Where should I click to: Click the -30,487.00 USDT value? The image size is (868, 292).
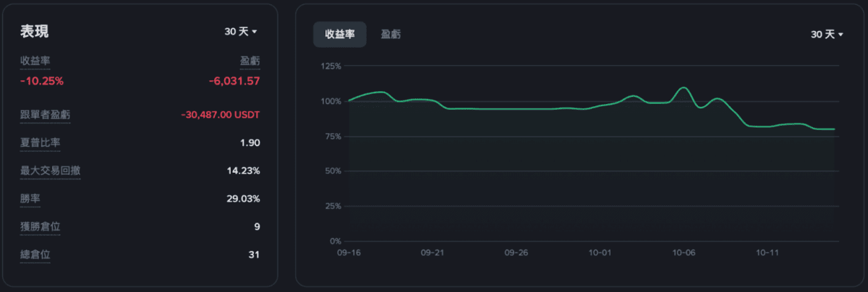(221, 115)
